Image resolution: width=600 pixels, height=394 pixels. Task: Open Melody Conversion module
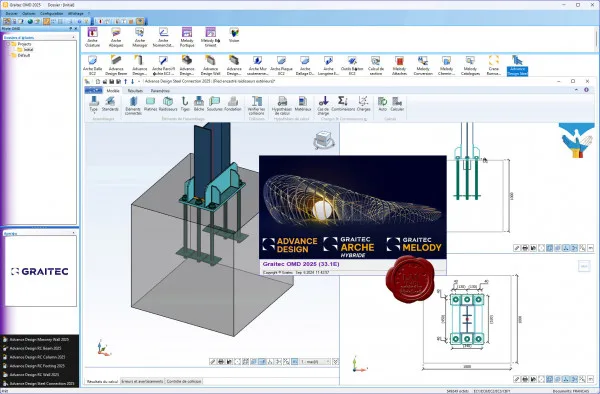pyautogui.click(x=423, y=65)
